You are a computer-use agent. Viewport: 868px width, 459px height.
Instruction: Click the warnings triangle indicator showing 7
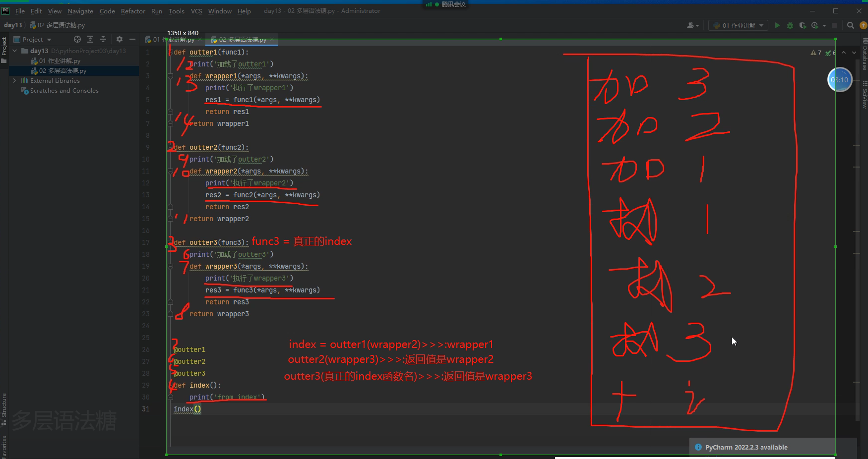pos(816,53)
